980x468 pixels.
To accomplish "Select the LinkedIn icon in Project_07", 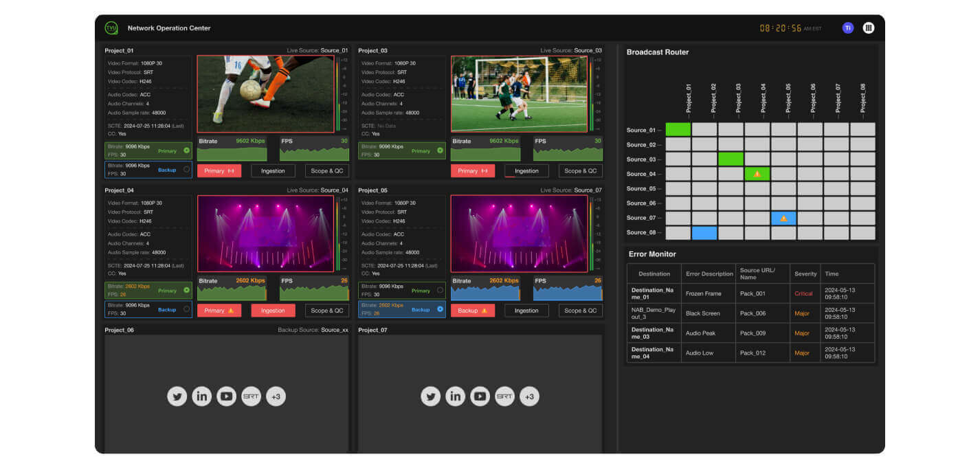I will pyautogui.click(x=455, y=396).
